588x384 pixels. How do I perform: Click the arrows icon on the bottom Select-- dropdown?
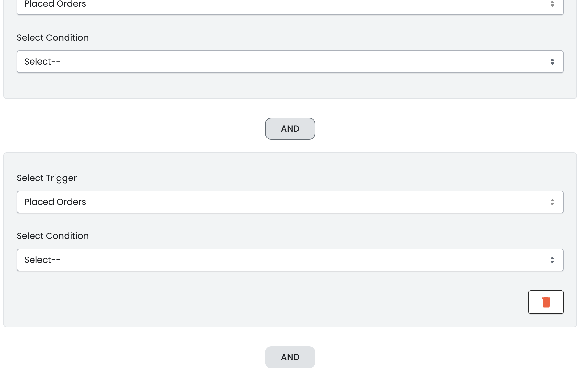[x=552, y=260]
